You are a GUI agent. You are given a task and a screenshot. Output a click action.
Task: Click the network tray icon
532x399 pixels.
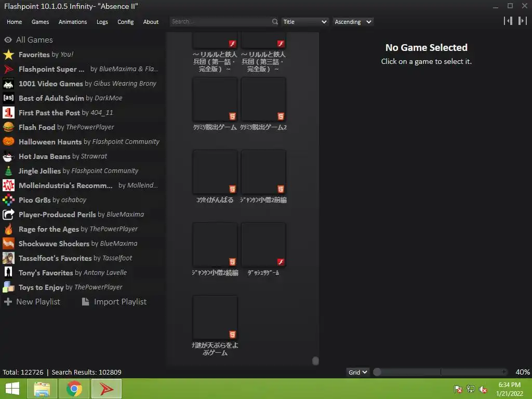click(471, 389)
